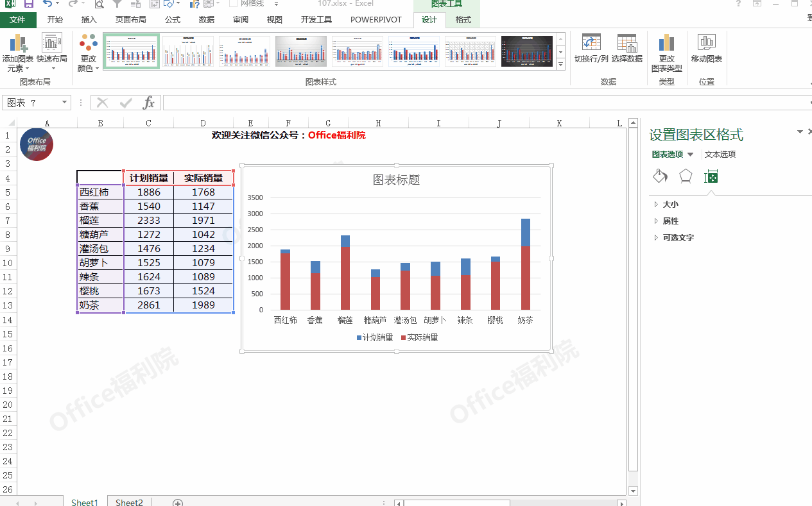The image size is (812, 506).
Task: Click the Undo arrow icon
Action: 48,4
